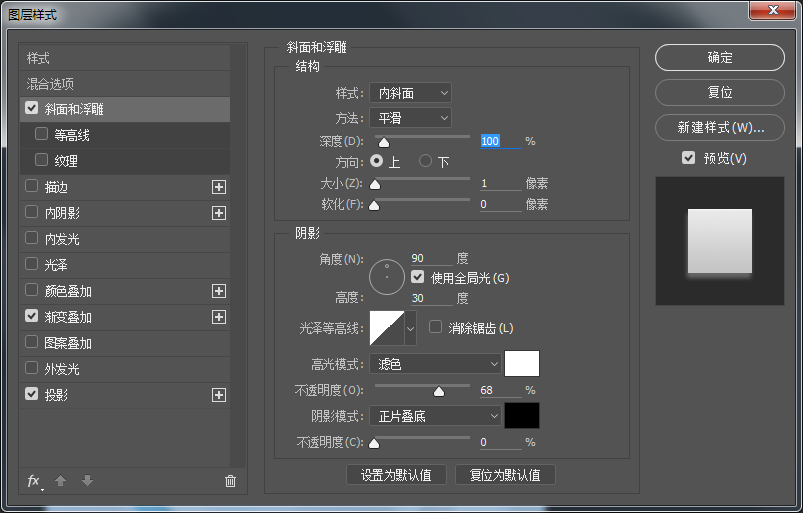
Task: Select 混合选项 in the left list
Action: [x=125, y=83]
